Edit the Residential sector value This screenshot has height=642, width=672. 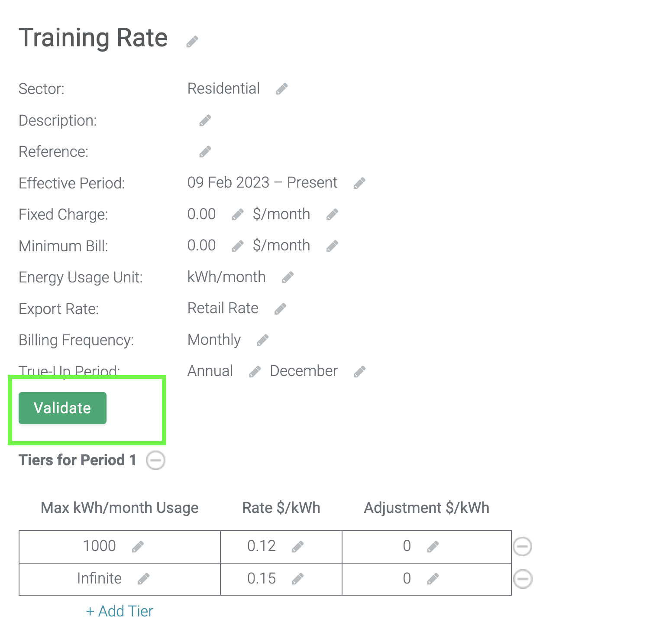pos(281,88)
